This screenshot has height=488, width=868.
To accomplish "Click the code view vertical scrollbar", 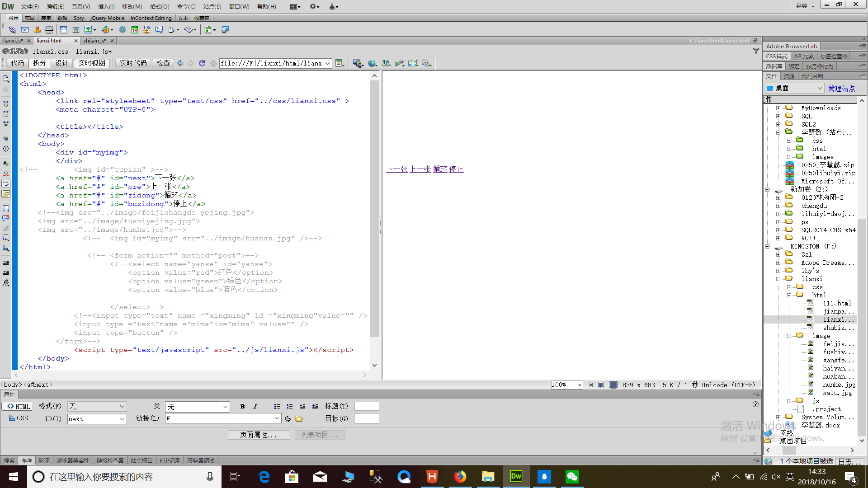I will [374, 208].
